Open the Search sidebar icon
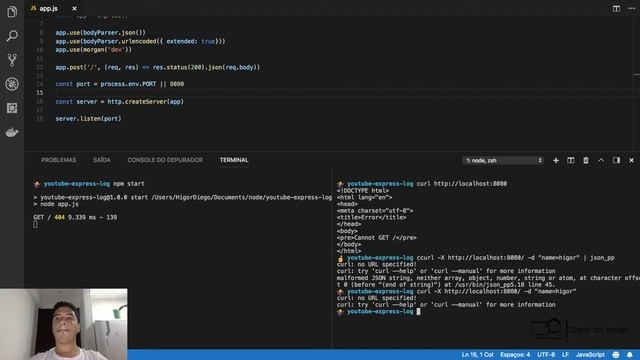Viewport: 640px width, 360px height. pos(12,36)
